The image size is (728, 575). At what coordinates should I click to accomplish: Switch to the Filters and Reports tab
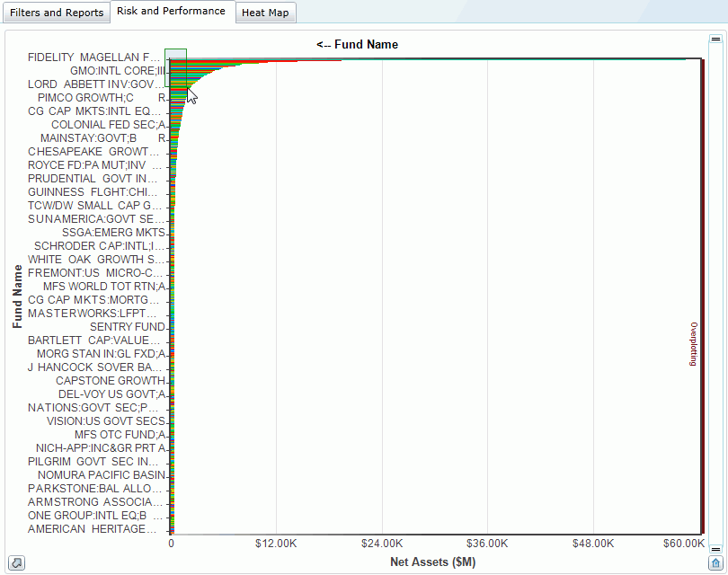[x=57, y=13]
